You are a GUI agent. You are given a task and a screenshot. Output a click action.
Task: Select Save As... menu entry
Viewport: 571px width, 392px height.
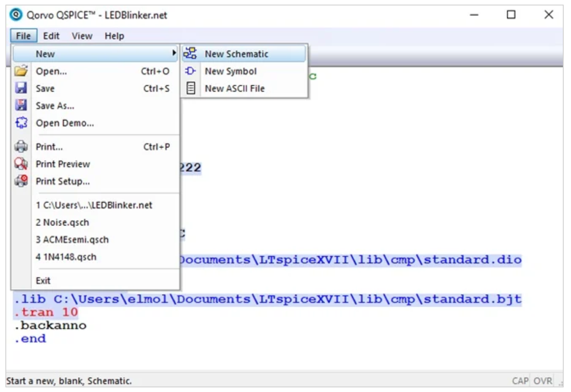pyautogui.click(x=96, y=106)
